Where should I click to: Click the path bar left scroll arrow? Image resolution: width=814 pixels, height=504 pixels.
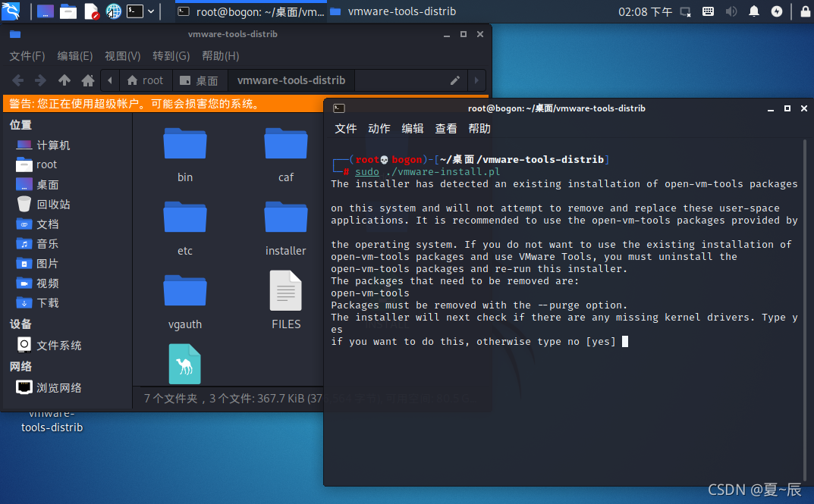coord(109,80)
